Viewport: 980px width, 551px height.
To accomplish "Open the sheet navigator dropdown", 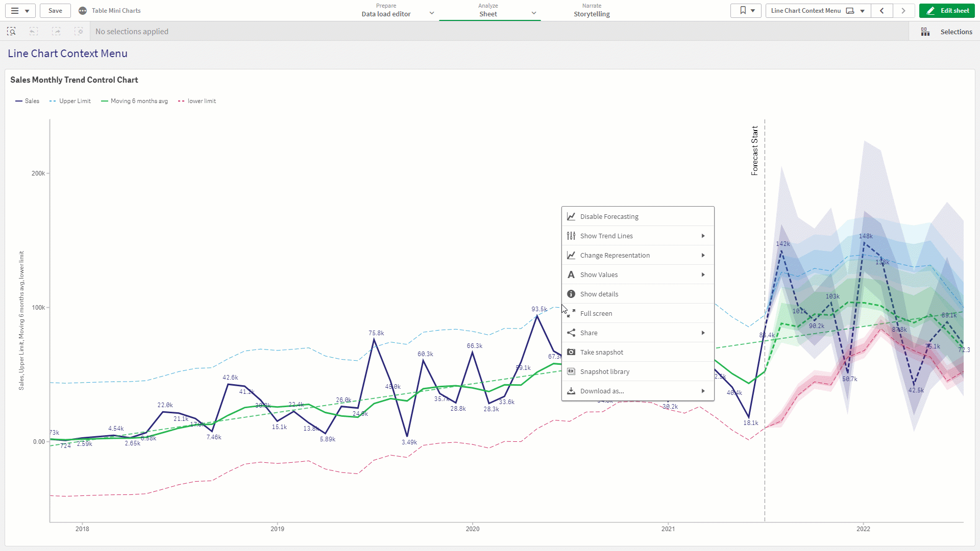I will [863, 10].
